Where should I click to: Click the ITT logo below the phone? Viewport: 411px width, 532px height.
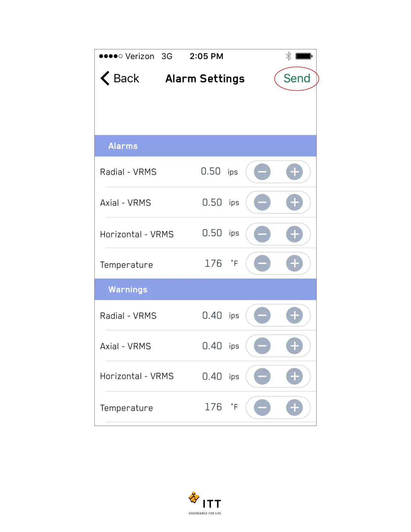205,503
